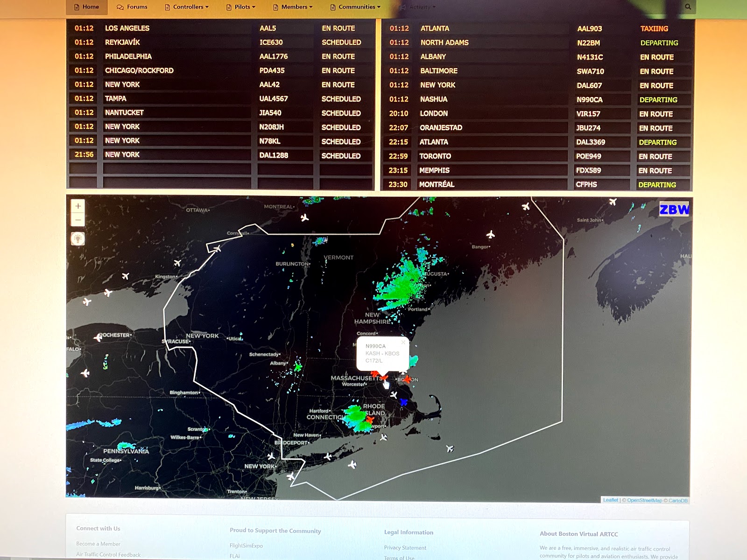Open the Leaflet attribution link
This screenshot has height=560, width=747.
(x=610, y=500)
